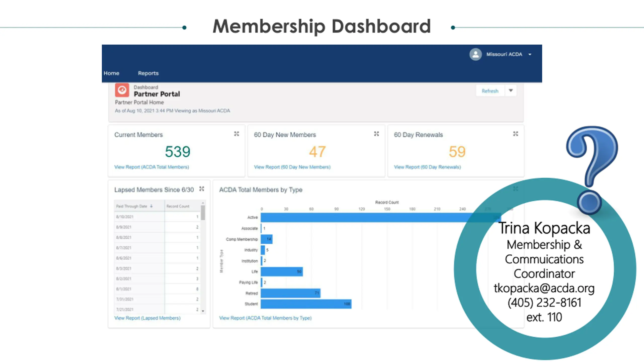Click the Comp Membership bar showing 14

[x=266, y=239]
